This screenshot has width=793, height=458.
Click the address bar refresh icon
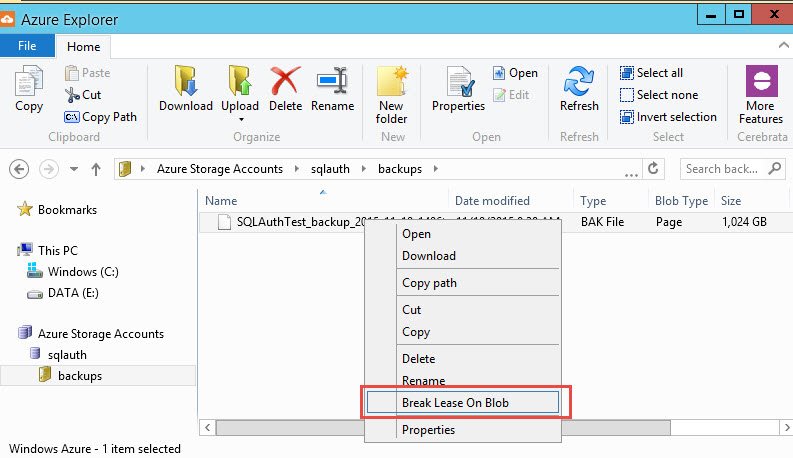tap(653, 168)
